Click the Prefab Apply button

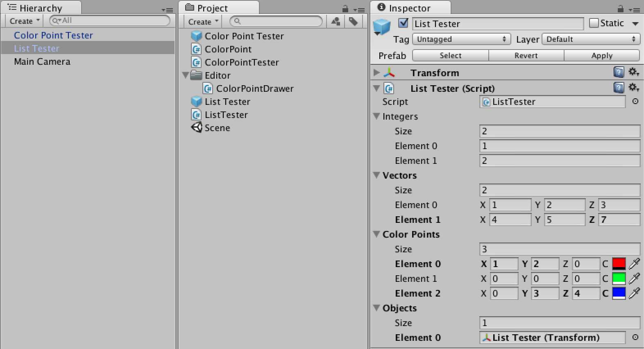tap(602, 55)
